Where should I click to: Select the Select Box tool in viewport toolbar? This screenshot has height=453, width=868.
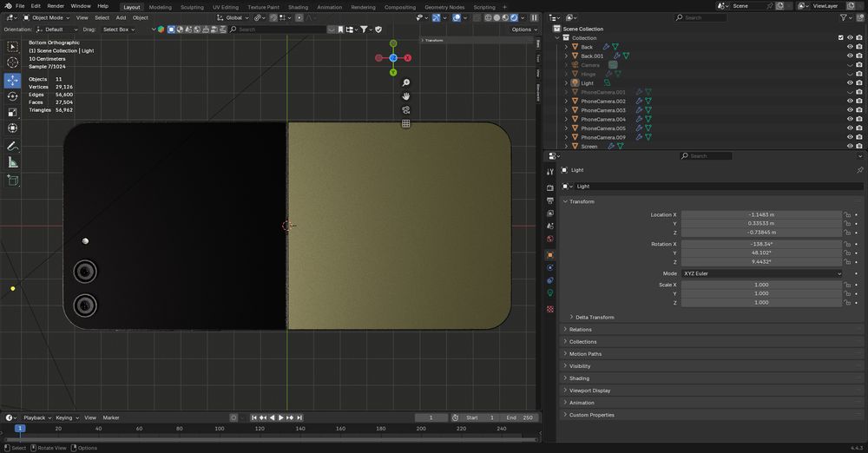(13, 47)
